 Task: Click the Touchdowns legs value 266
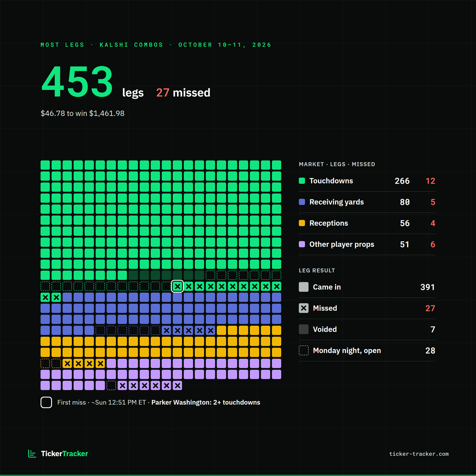tap(402, 181)
